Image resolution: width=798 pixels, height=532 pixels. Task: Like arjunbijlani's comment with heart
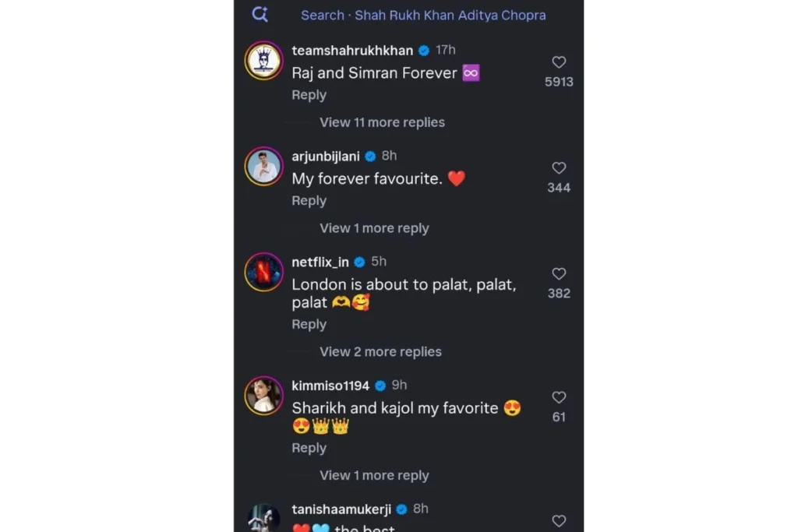[x=559, y=168]
